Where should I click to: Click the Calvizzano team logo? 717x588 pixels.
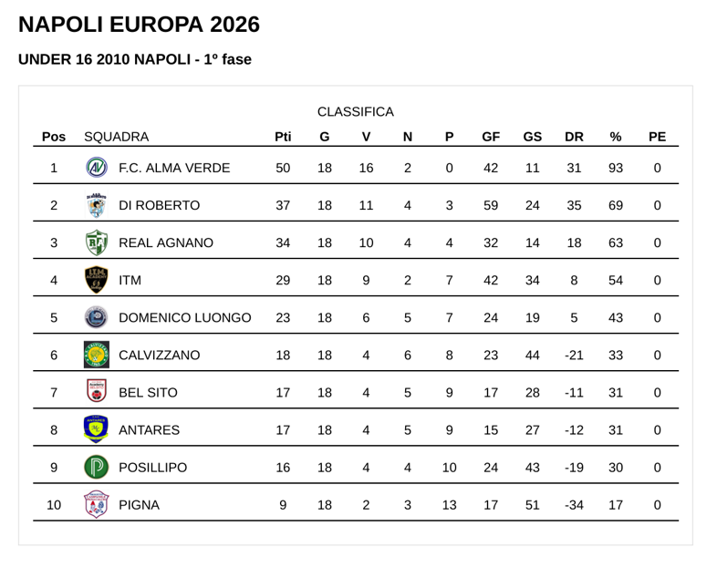[x=96, y=355]
